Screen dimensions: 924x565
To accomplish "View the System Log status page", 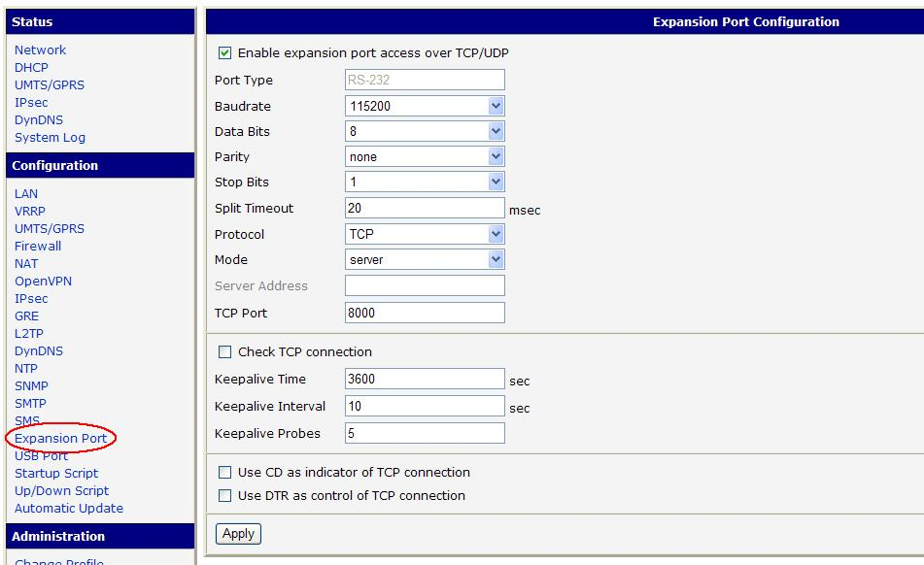I will 50,138.
